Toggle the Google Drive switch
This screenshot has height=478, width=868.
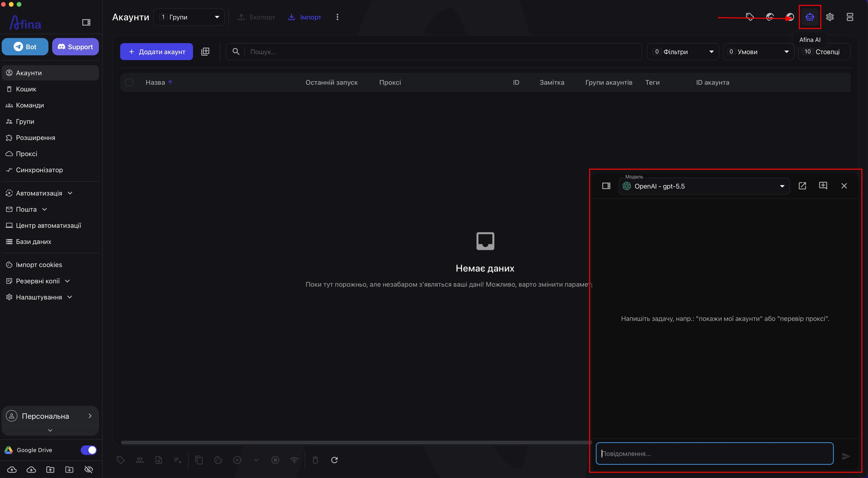89,450
